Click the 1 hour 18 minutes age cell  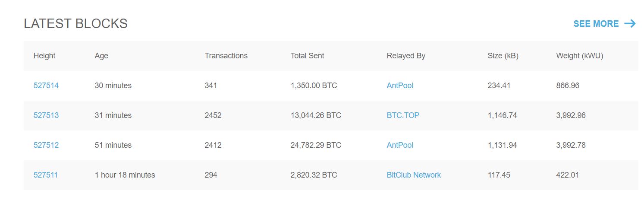point(125,175)
